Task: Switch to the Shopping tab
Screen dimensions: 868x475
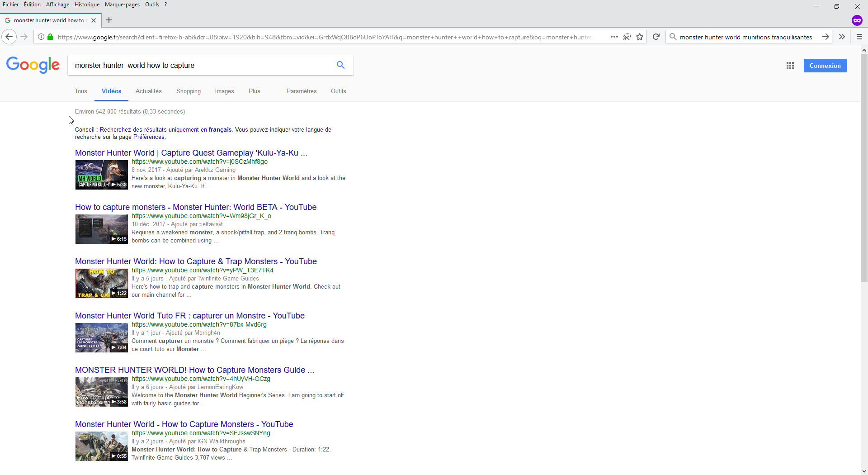Action: [x=189, y=91]
